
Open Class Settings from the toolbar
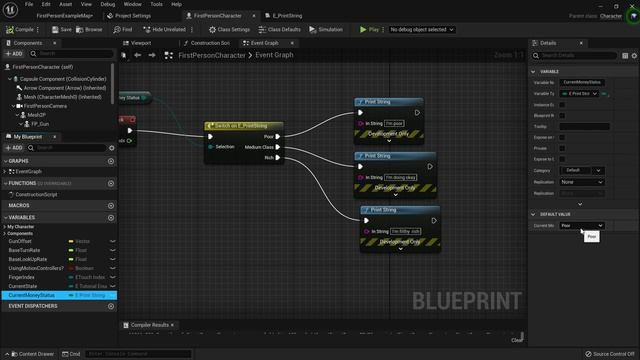[x=229, y=29]
